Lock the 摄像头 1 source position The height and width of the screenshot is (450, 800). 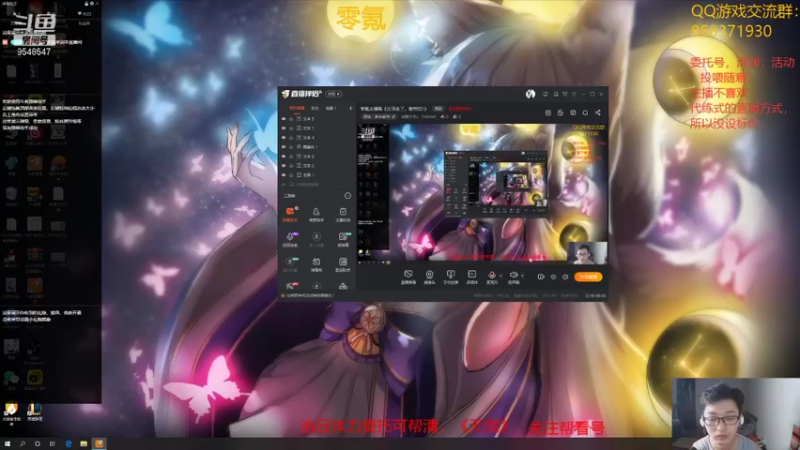291,147
